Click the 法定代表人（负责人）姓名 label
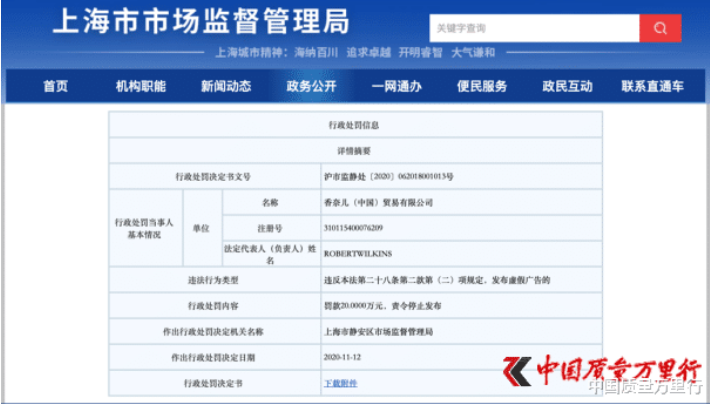Image resolution: width=710 pixels, height=404 pixels. click(x=271, y=254)
